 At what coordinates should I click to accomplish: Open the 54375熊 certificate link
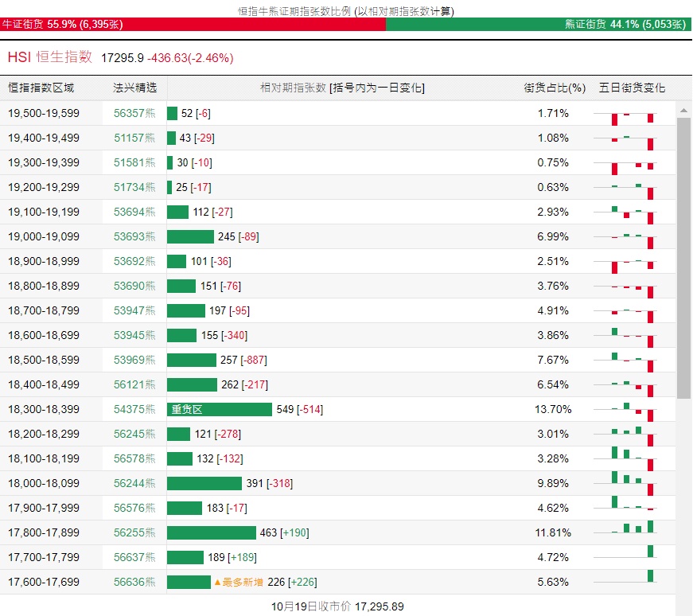coord(134,409)
